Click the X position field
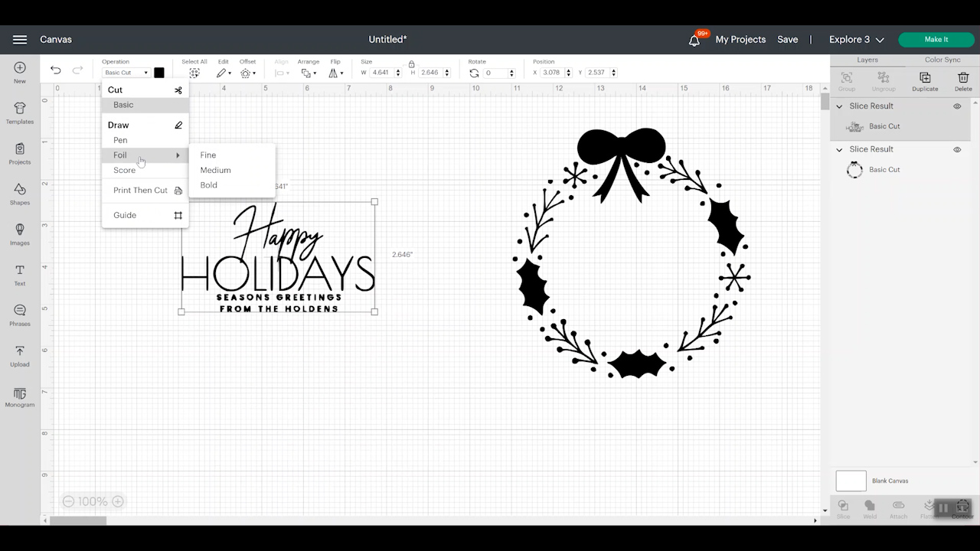Screen dimensions: 980x551 [x=550, y=73]
